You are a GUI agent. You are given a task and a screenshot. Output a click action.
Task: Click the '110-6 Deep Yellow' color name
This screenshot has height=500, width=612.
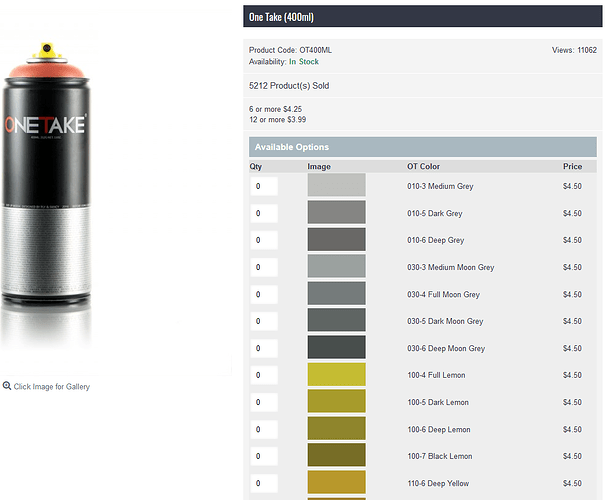point(438,483)
